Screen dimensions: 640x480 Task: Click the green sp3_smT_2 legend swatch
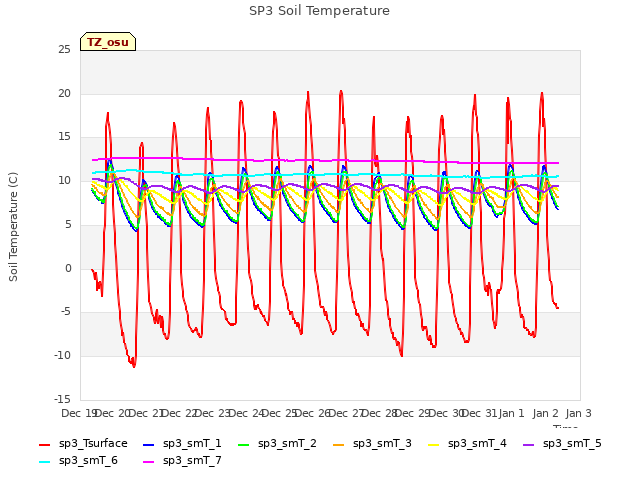[244, 444]
